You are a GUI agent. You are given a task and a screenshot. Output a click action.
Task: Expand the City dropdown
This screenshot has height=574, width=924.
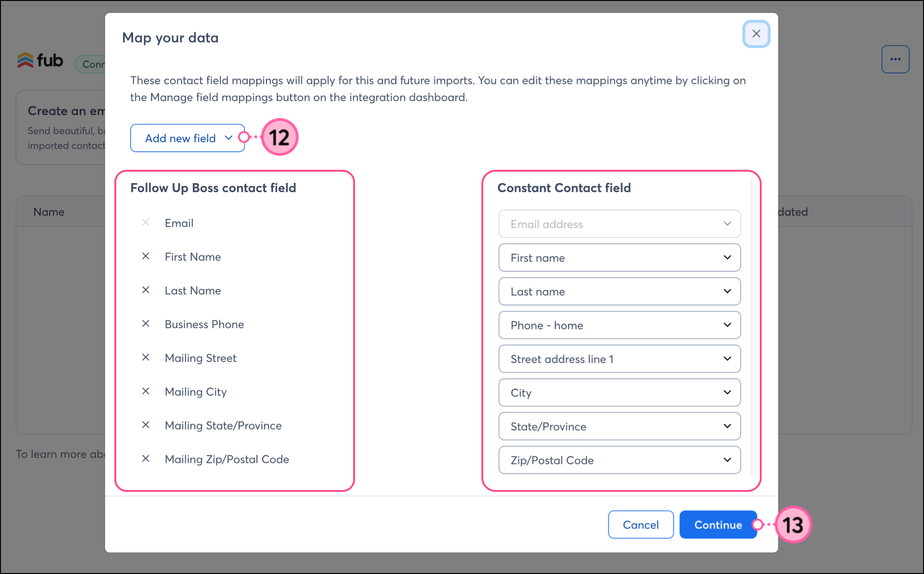tap(620, 393)
